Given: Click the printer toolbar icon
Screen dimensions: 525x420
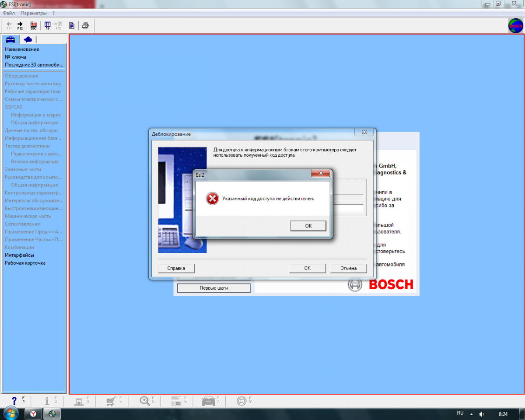Looking at the screenshot, I should pyautogui.click(x=85, y=25).
